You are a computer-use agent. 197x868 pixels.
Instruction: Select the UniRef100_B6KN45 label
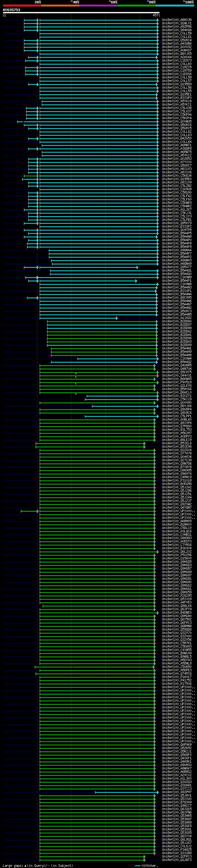177,379
